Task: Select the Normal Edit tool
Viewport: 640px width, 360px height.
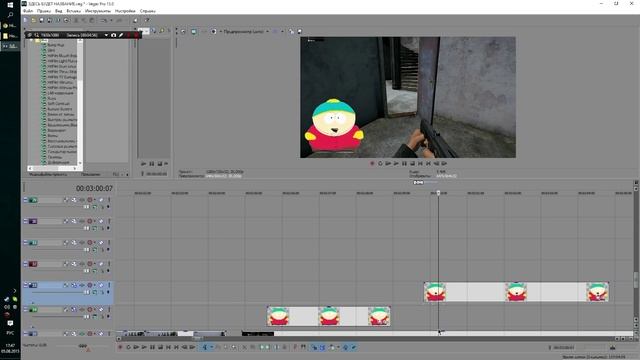Action: coord(204,347)
